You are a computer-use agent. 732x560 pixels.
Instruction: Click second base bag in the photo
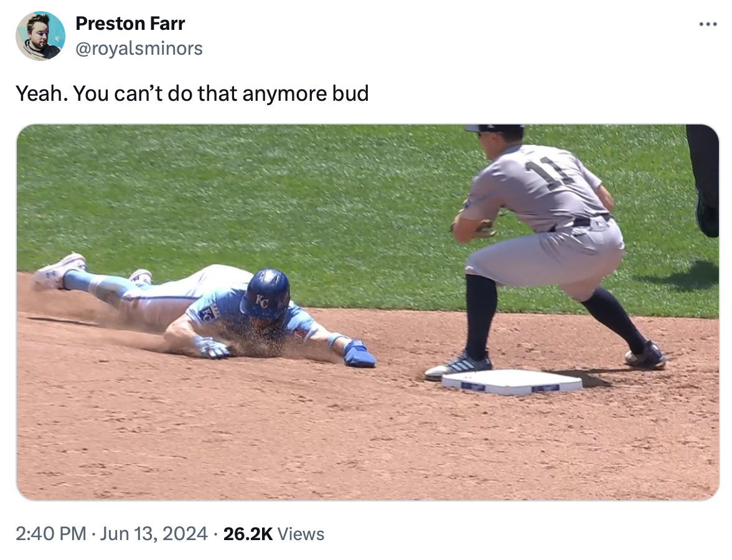click(x=512, y=381)
